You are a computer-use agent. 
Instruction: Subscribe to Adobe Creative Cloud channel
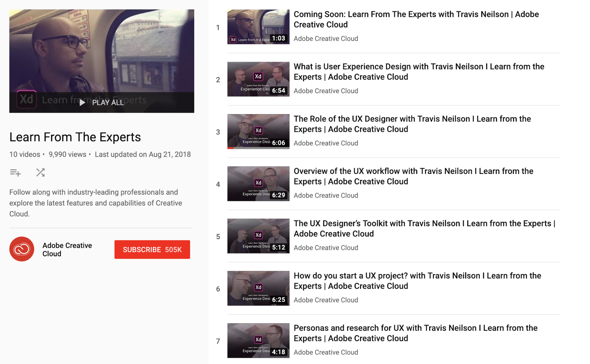(152, 250)
